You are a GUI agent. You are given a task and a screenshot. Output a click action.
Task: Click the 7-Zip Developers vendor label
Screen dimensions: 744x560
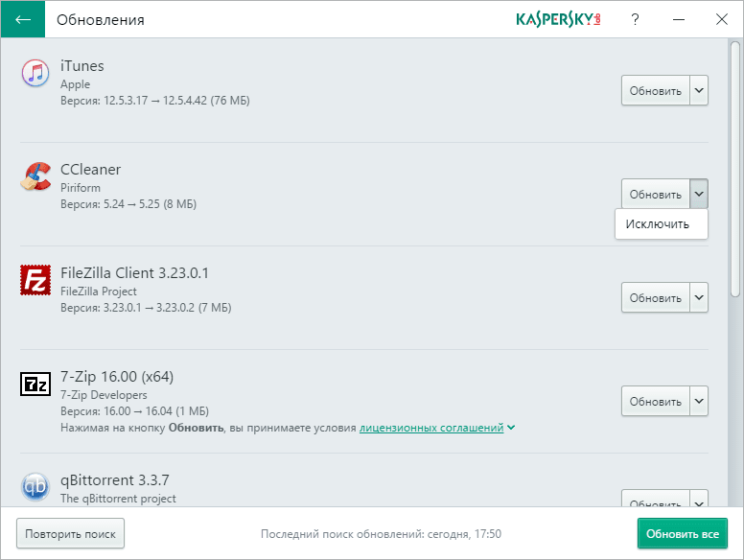click(x=104, y=395)
